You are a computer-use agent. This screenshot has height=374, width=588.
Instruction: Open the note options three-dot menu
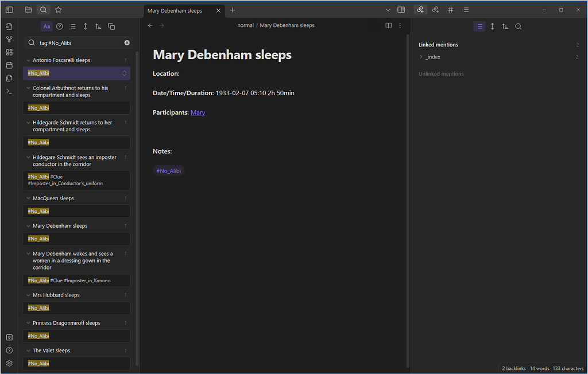(x=400, y=25)
